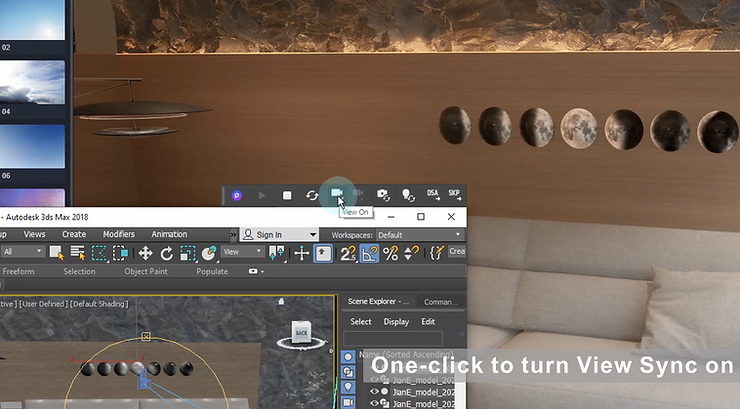Open the Modifiers menu
Screen dimensions: 740x409
[x=119, y=234]
